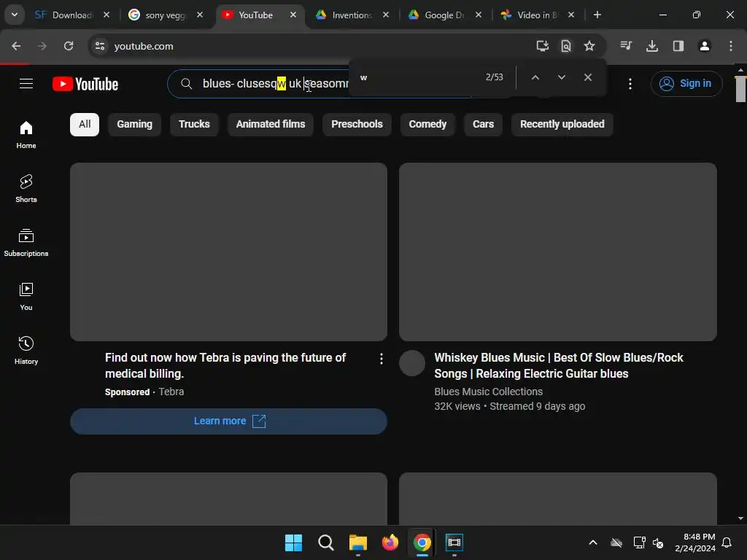Image resolution: width=747 pixels, height=560 pixels.
Task: Open History in the sidebar
Action: tap(26, 350)
